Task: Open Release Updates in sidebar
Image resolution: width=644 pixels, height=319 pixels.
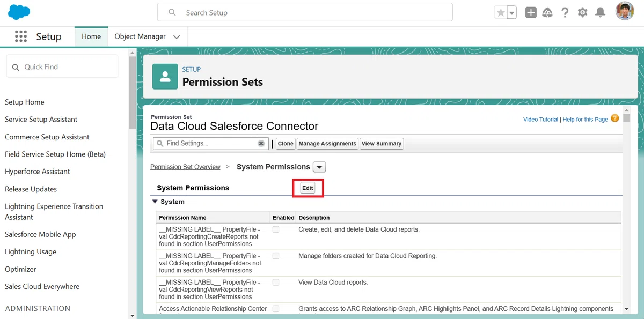Action: click(31, 189)
